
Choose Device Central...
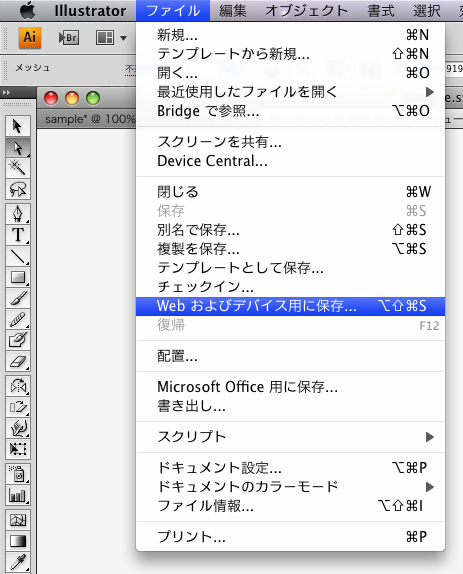point(291,161)
